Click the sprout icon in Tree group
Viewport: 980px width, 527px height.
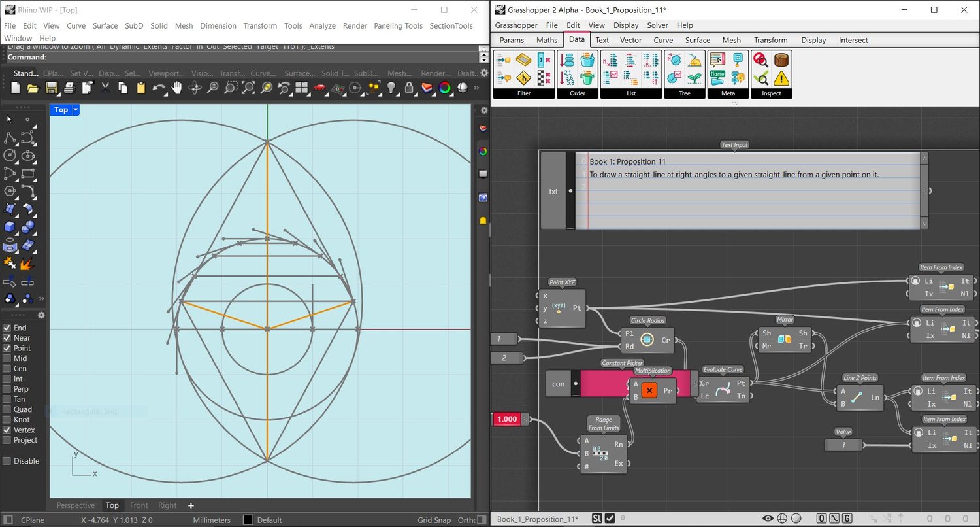pyautogui.click(x=694, y=78)
